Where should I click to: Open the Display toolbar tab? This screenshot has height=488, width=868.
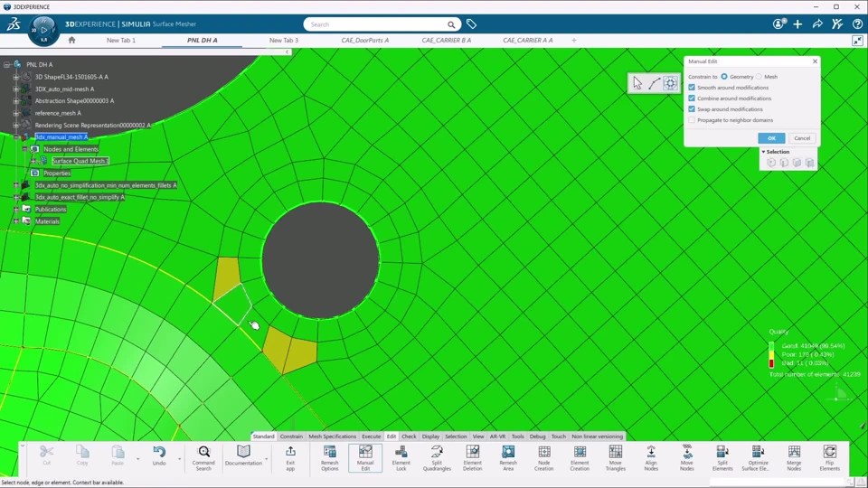[430, 436]
